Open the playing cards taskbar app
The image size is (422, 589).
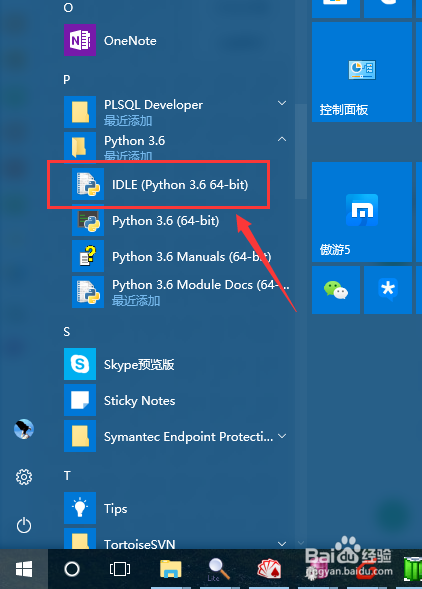(x=269, y=569)
